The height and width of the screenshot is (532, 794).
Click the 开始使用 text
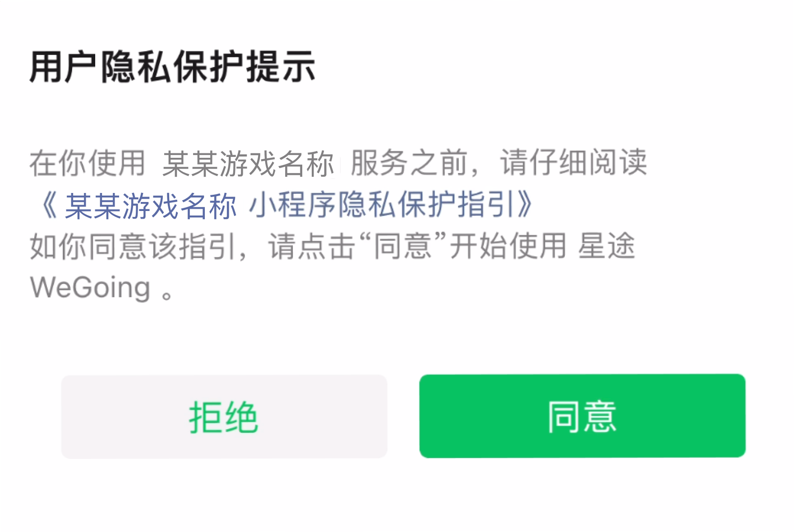508,246
